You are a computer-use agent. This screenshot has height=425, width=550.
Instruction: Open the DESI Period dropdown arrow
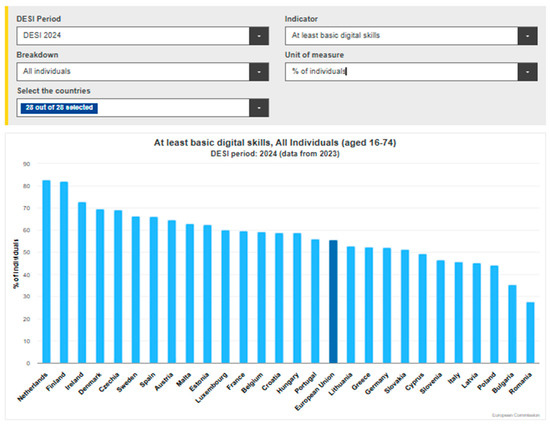point(259,36)
